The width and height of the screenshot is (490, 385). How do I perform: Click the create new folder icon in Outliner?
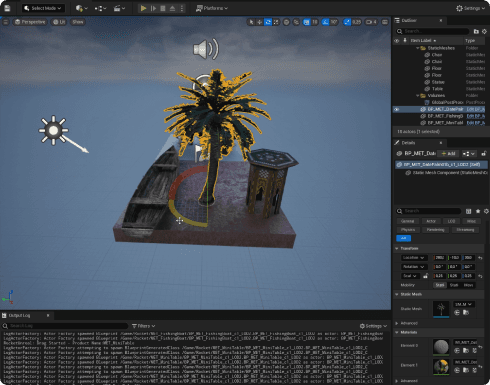[476, 31]
